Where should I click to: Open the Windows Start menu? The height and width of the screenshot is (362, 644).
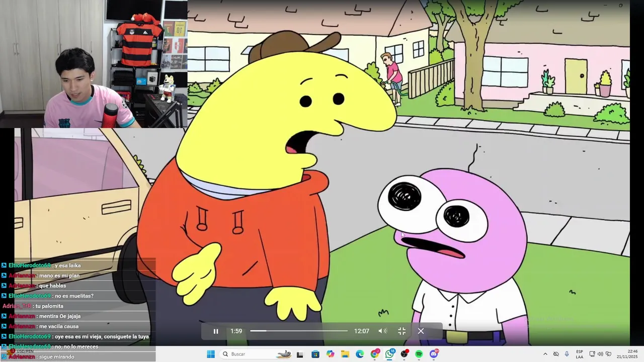point(211,354)
